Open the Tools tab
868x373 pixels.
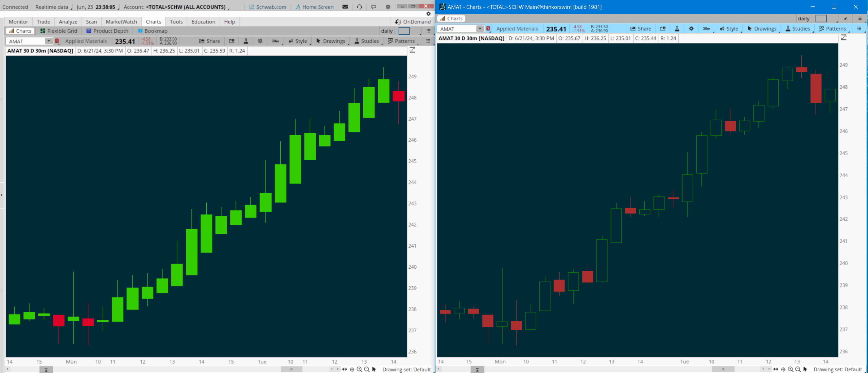(176, 22)
